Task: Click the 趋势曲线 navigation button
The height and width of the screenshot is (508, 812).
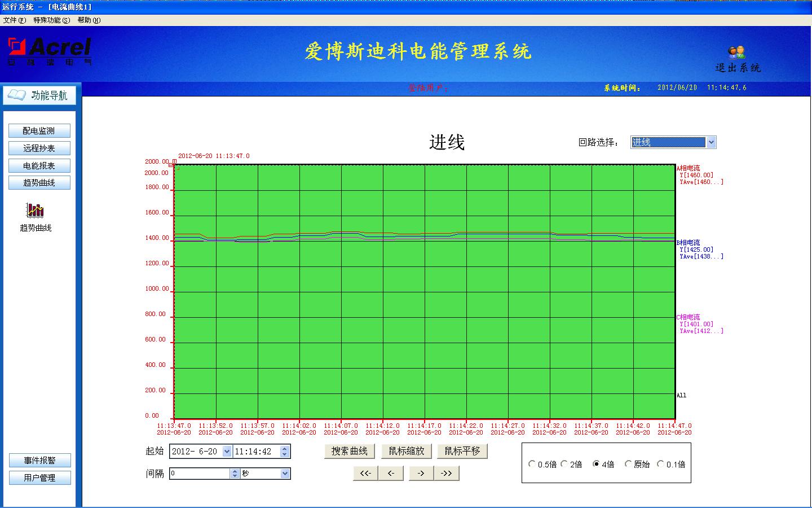Action: (x=39, y=183)
